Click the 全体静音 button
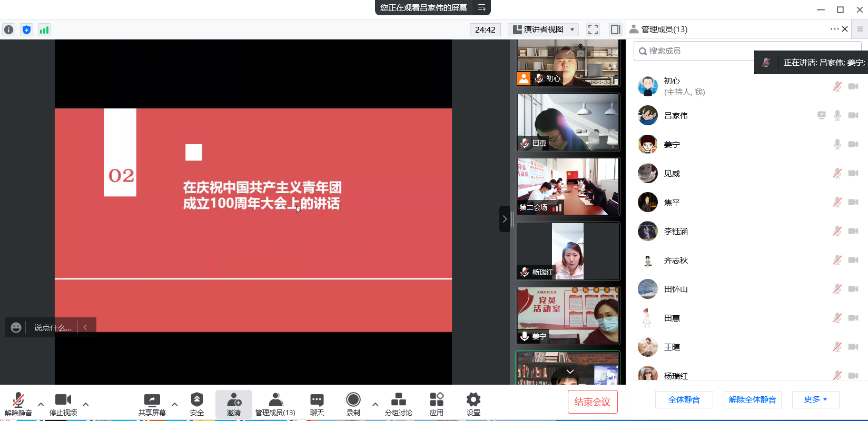This screenshot has height=421, width=868. [x=684, y=399]
